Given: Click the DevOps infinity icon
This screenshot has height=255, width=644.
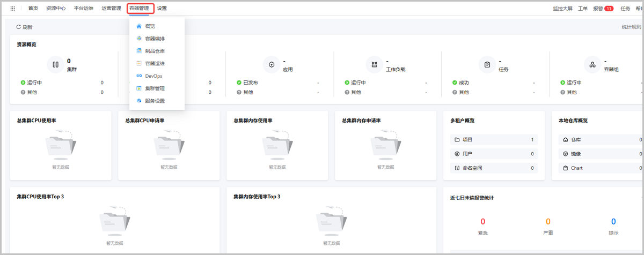Looking at the screenshot, I should point(139,76).
